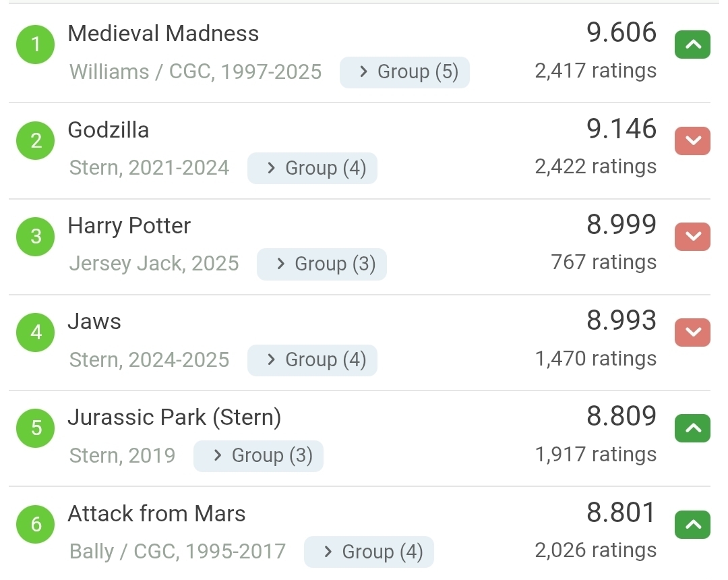Viewport: 728px width, 580px height.
Task: Click the green rank 1 circle badge
Action: click(36, 45)
